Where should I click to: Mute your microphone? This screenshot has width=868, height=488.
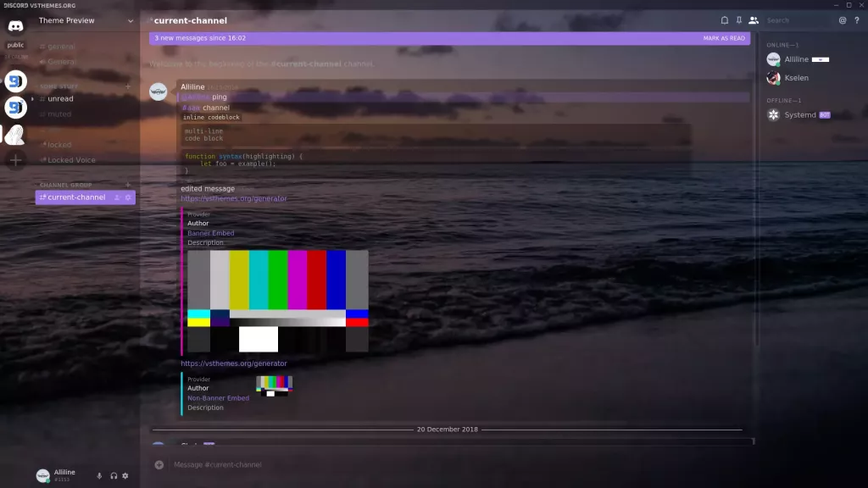(x=99, y=476)
